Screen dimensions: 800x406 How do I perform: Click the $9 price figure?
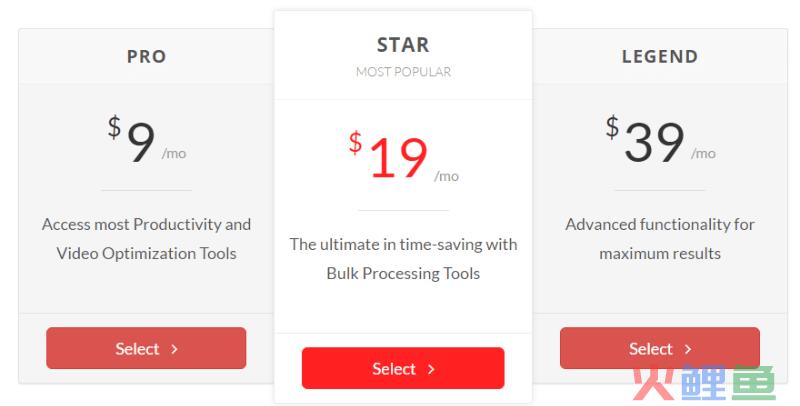pos(131,139)
